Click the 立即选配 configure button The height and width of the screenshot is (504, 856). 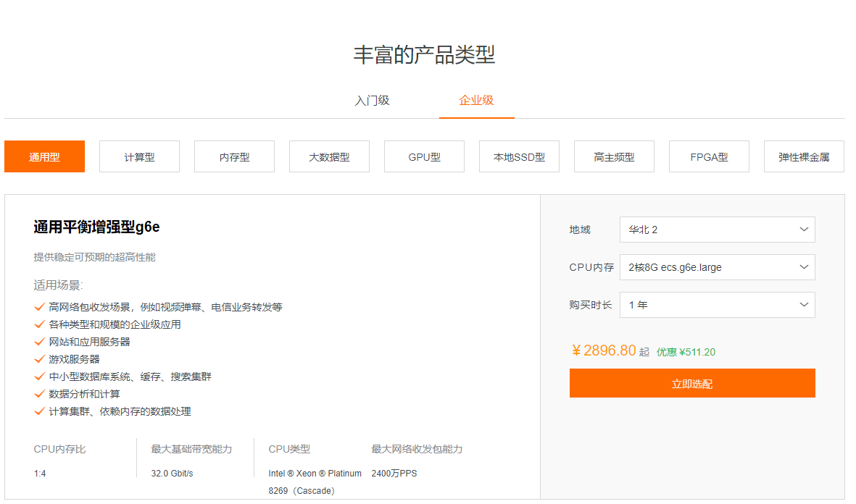691,383
